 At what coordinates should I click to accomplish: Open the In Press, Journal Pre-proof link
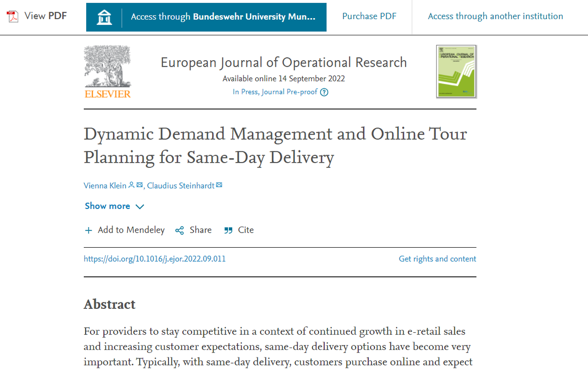[x=275, y=92]
